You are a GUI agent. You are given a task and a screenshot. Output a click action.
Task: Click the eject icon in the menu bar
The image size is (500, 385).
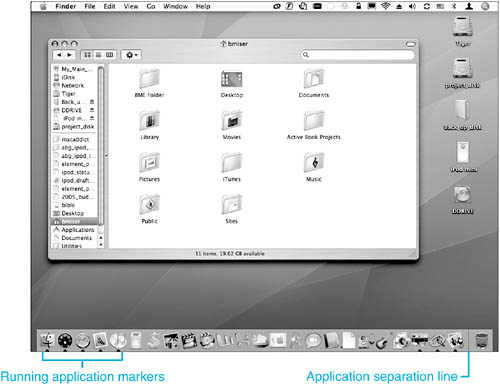pyautogui.click(x=399, y=6)
